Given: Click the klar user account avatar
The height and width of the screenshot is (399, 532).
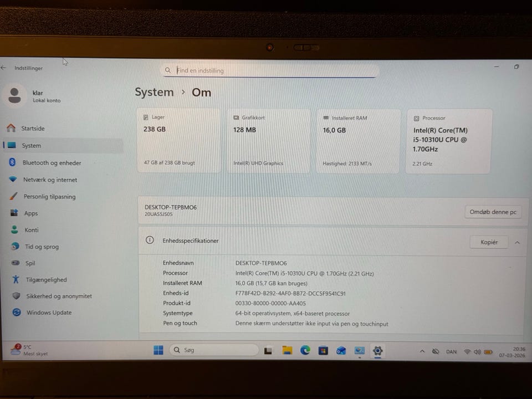Looking at the screenshot, I should coord(14,95).
